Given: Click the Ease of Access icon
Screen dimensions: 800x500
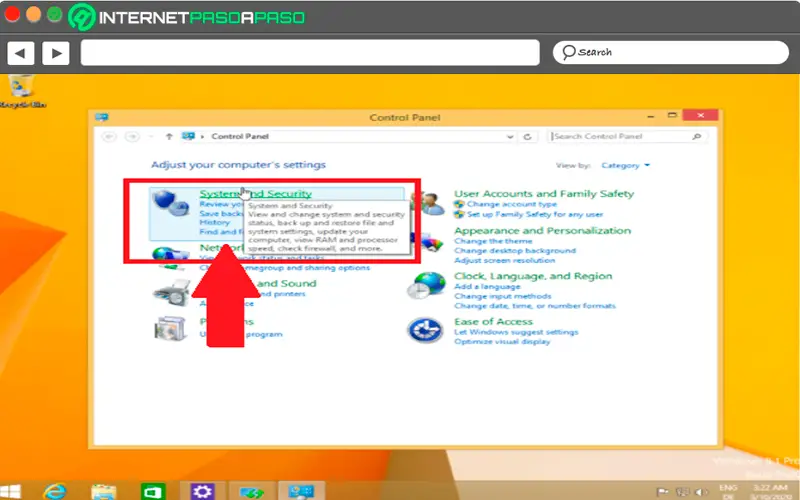Looking at the screenshot, I should (x=425, y=330).
